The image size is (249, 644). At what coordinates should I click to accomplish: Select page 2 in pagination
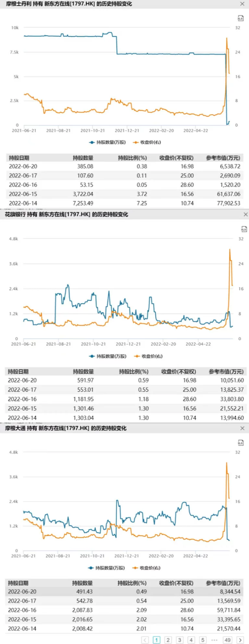tap(168, 640)
